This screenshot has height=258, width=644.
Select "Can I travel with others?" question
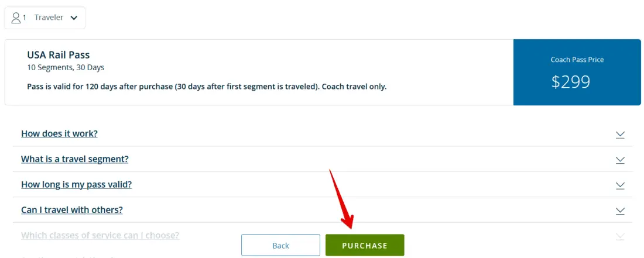pos(71,210)
